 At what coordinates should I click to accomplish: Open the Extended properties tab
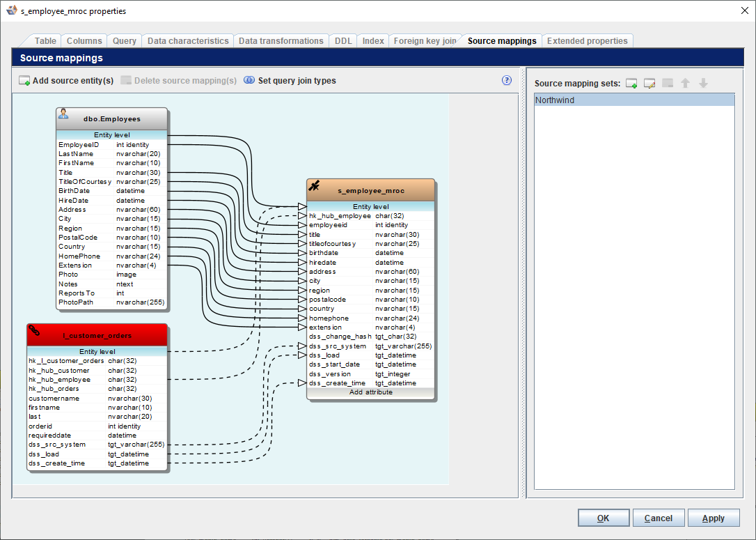point(587,41)
